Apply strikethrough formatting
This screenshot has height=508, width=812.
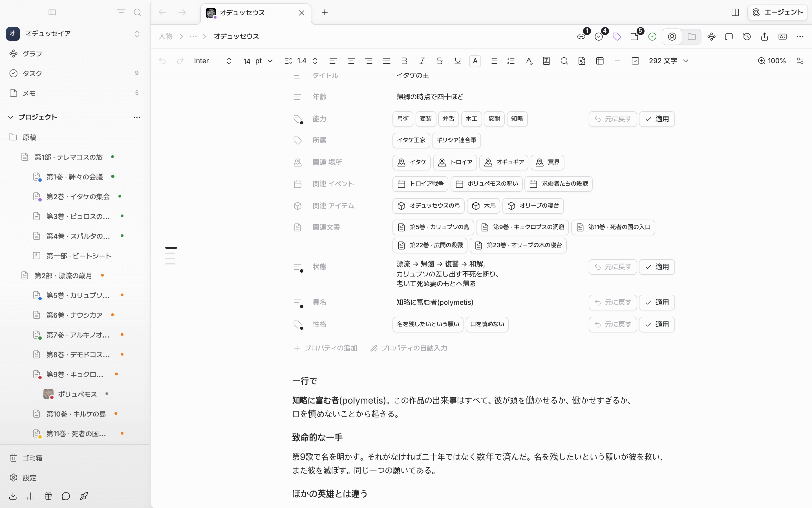[440, 61]
